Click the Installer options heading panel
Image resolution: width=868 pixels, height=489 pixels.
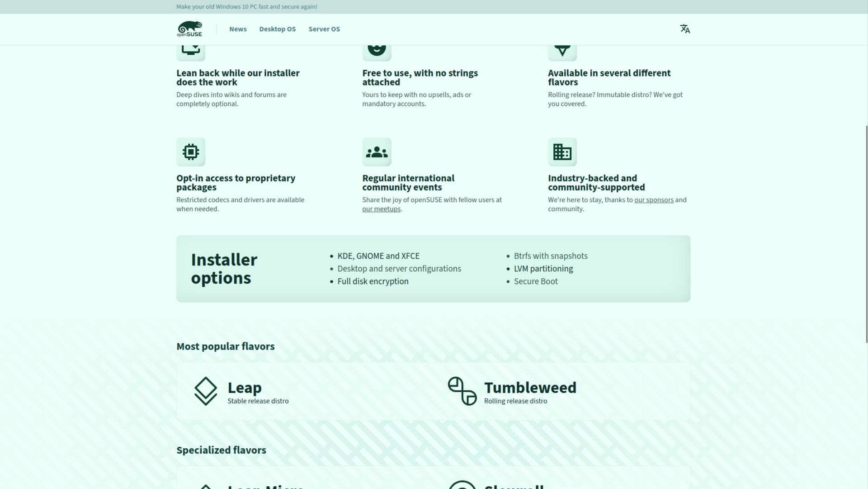click(224, 269)
